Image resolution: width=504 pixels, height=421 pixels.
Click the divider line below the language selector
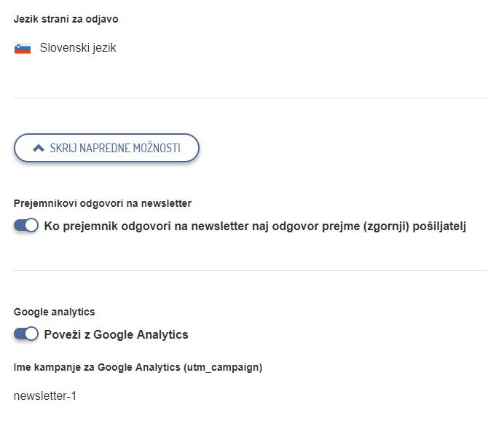250,98
